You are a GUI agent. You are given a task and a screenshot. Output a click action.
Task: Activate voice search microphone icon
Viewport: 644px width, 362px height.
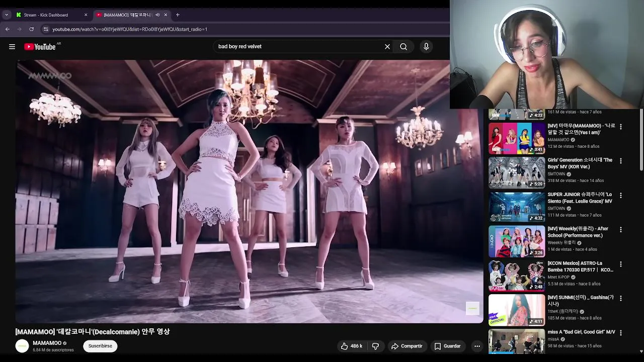[426, 47]
